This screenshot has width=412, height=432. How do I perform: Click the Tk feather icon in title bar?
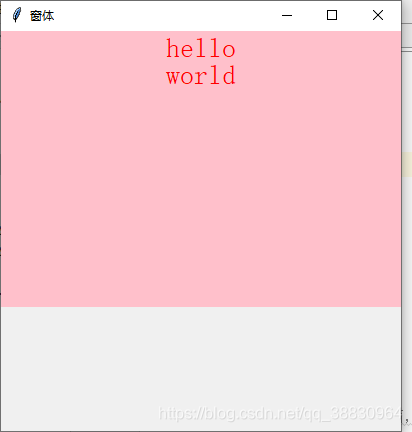(17, 15)
